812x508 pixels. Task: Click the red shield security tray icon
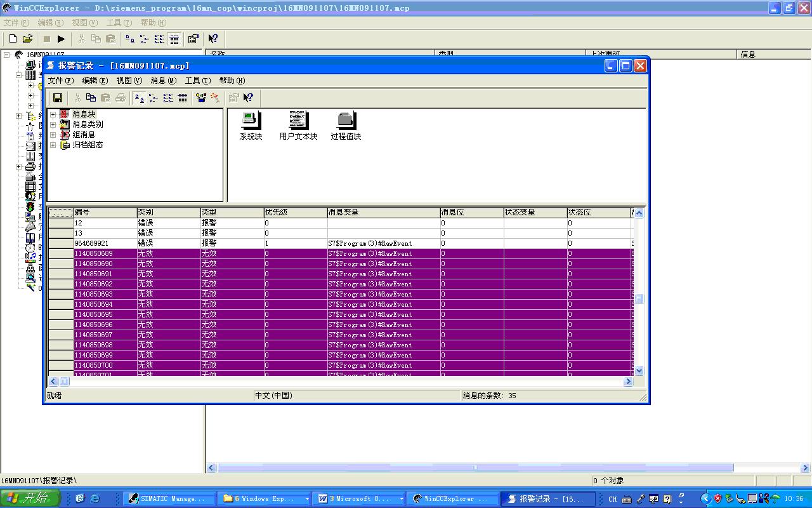717,498
